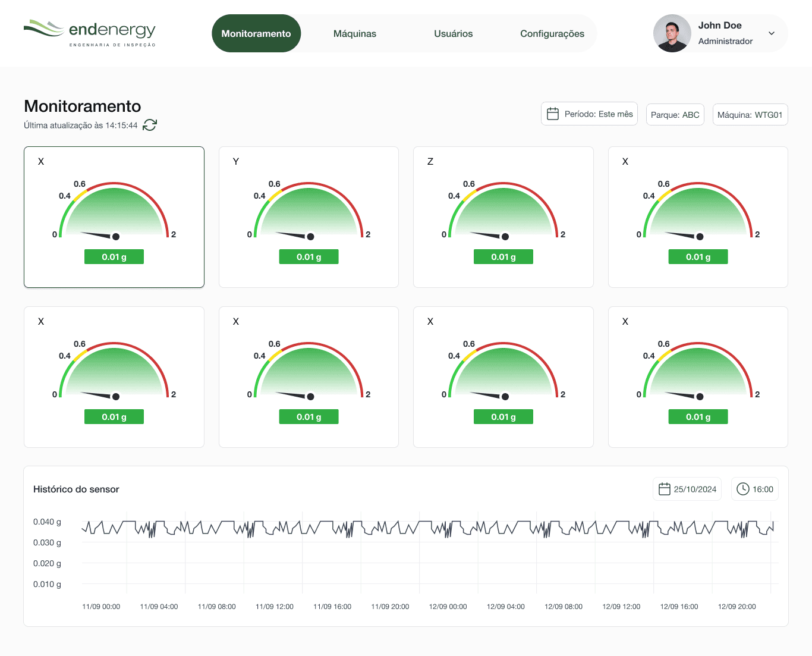Open the Configurações tab

[x=552, y=34]
